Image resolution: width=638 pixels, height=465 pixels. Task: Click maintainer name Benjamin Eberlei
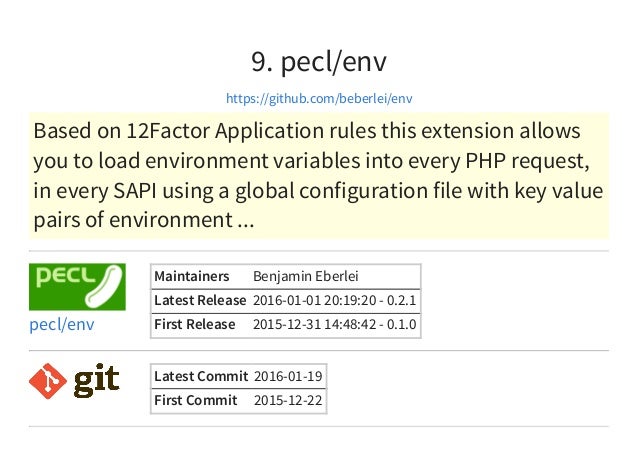(306, 277)
